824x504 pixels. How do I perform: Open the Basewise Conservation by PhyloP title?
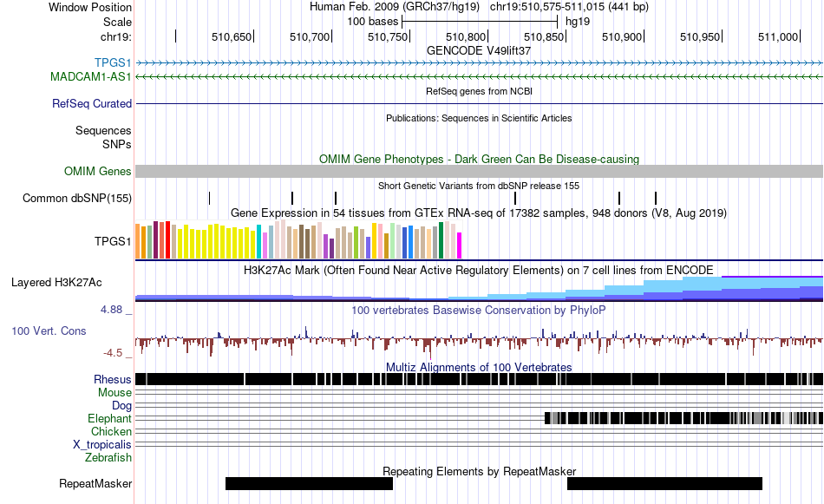pyautogui.click(x=479, y=310)
